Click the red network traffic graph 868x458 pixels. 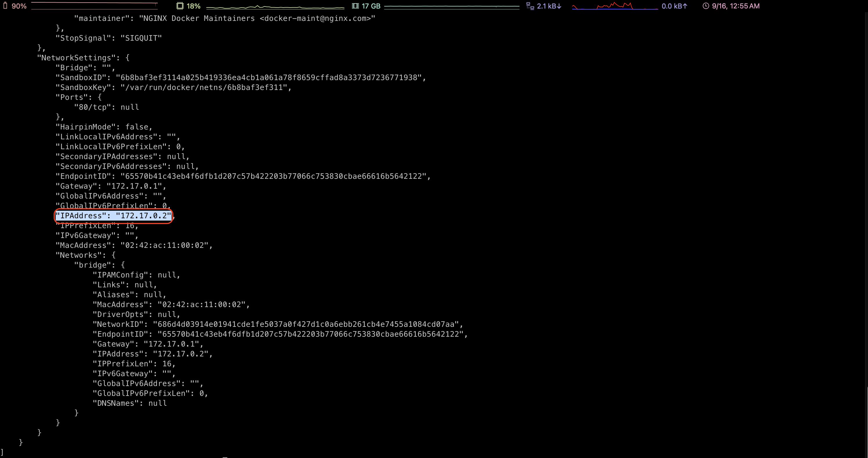coord(615,6)
